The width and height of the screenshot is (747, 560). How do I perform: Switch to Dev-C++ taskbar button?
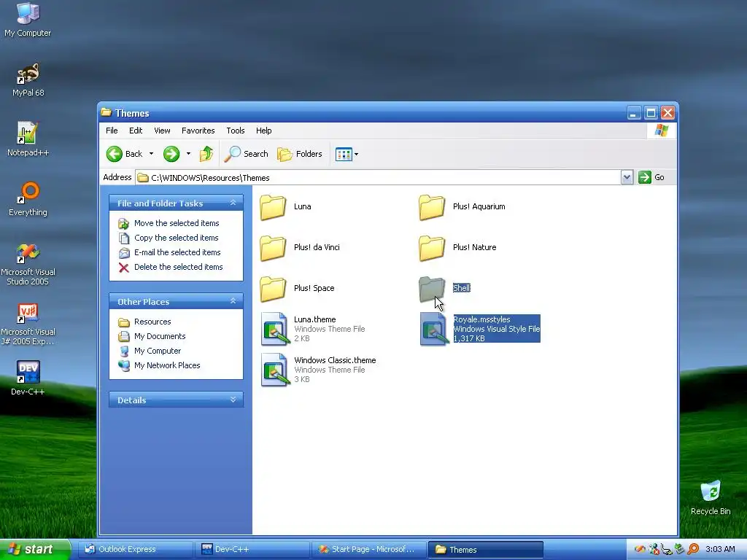point(252,550)
